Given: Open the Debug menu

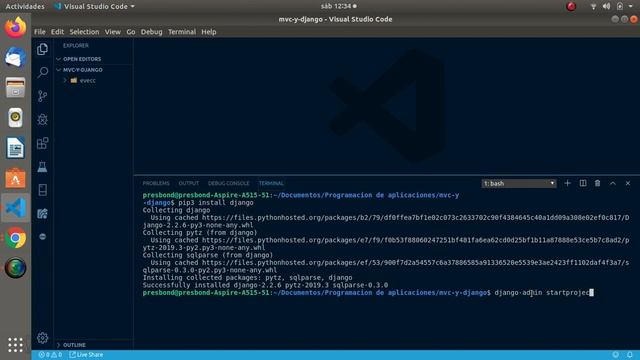Looking at the screenshot, I should (x=151, y=32).
